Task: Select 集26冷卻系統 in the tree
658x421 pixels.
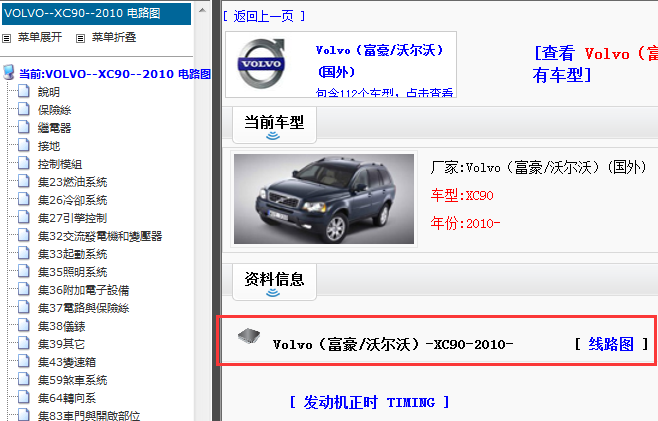Action: [73, 200]
